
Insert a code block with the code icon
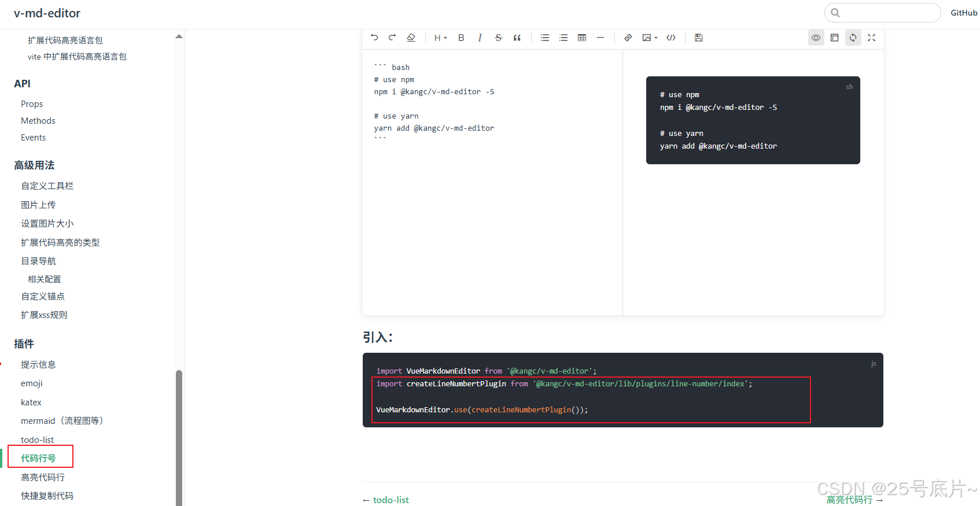671,38
